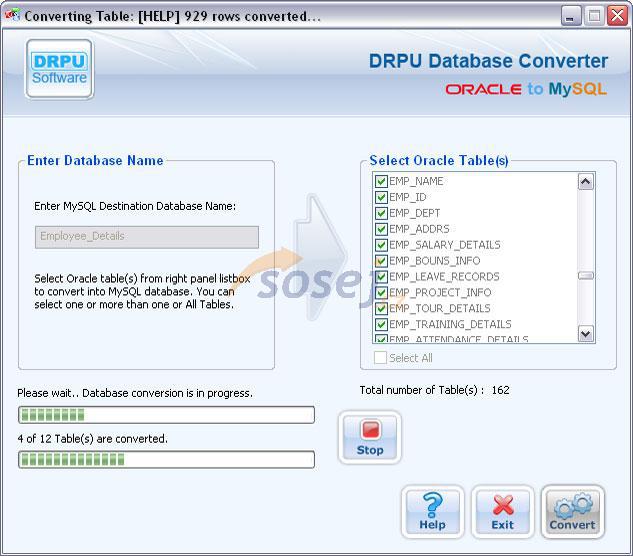Click the Exit button

(503, 512)
